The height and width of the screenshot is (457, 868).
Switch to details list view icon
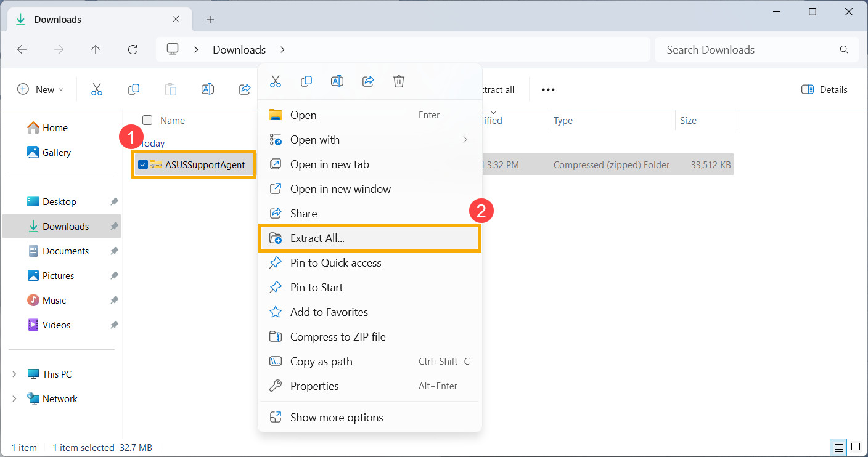839,447
